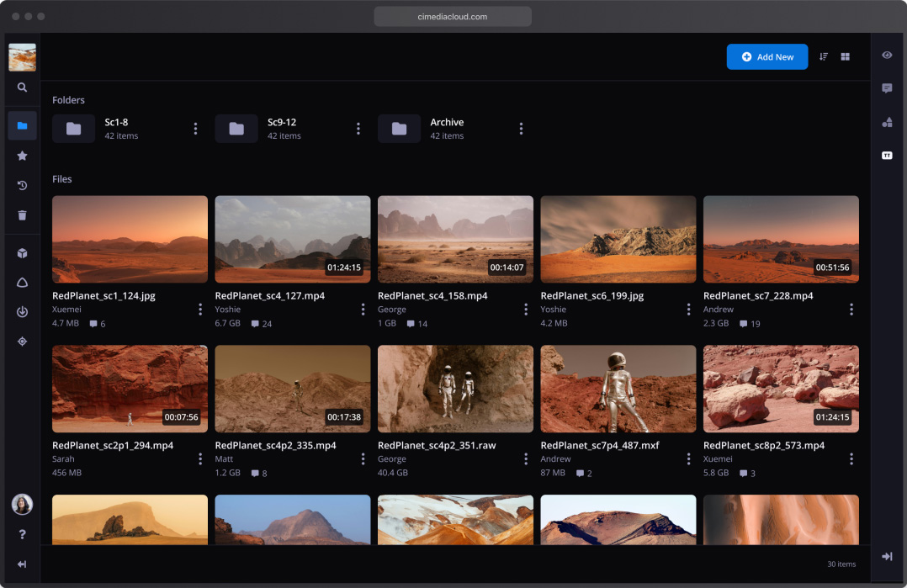
Task: Switch to grid view layout
Action: (845, 56)
